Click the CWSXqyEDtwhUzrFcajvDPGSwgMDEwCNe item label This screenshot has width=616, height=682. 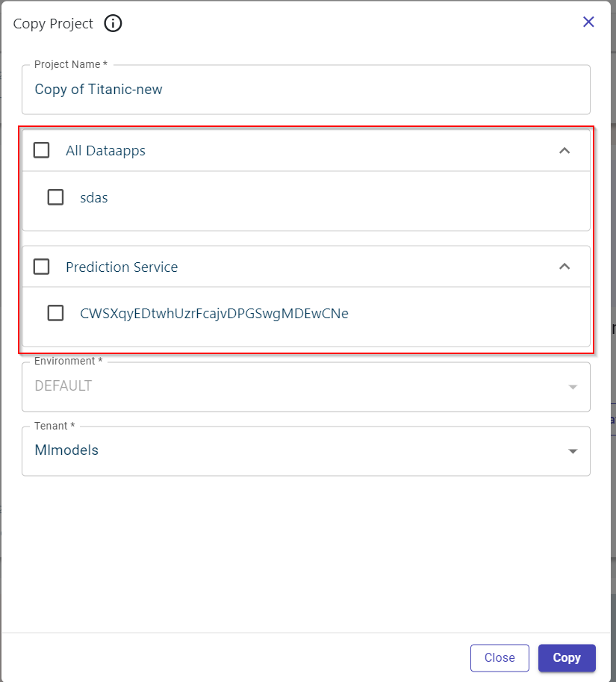(x=214, y=314)
